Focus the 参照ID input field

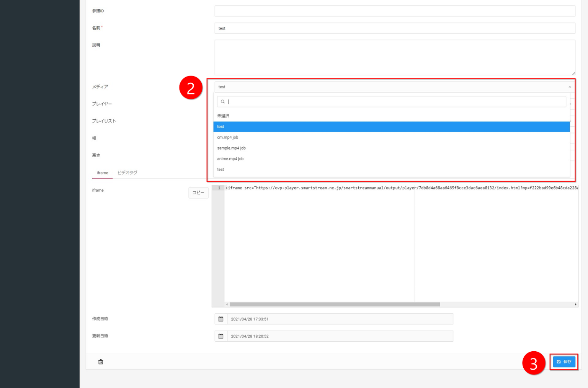(394, 11)
